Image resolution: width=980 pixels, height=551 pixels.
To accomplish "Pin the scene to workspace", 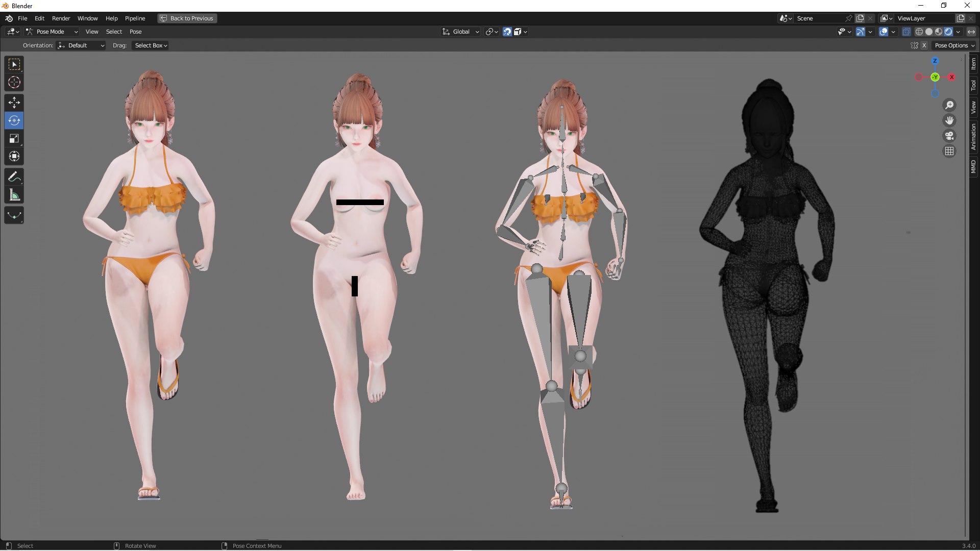I will click(x=849, y=18).
